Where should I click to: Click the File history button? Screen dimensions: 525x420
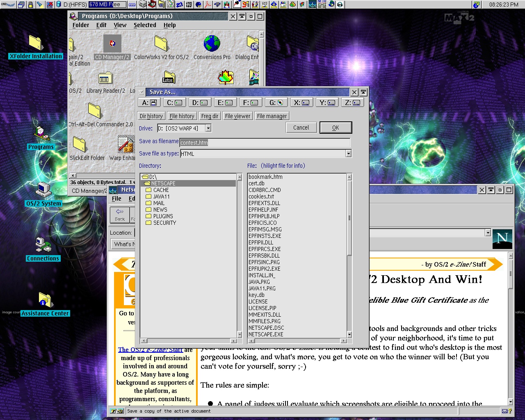(x=182, y=116)
